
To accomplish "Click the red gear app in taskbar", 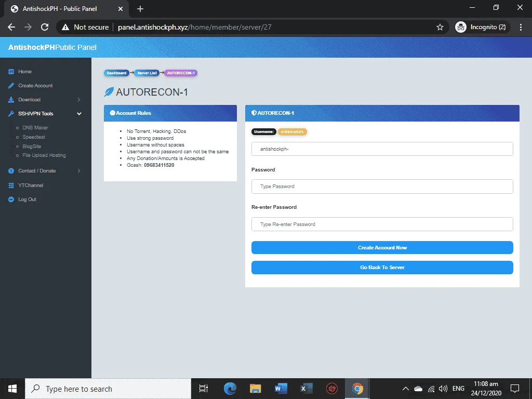I will point(332,389).
